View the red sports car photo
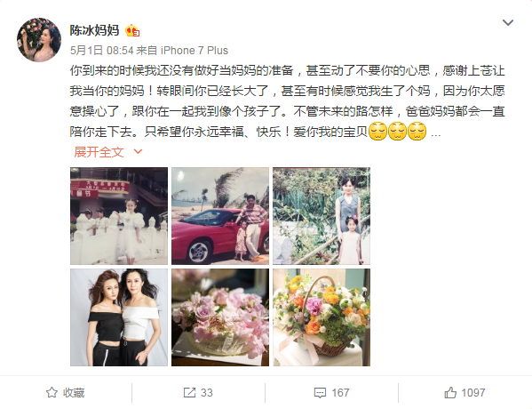 [220, 216]
